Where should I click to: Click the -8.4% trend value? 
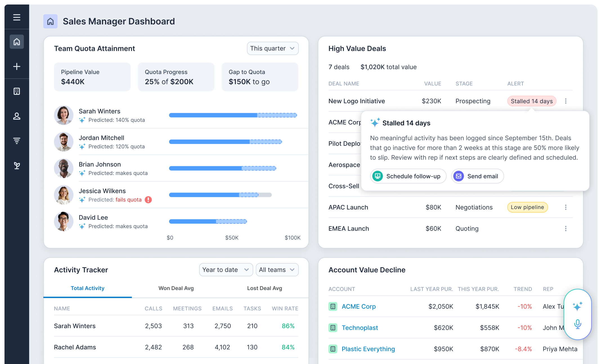coord(523,349)
